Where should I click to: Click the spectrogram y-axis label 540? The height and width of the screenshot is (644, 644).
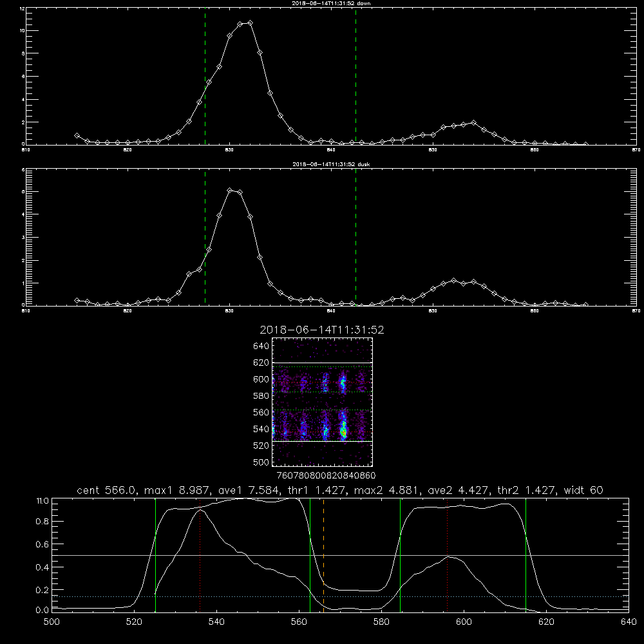point(261,429)
